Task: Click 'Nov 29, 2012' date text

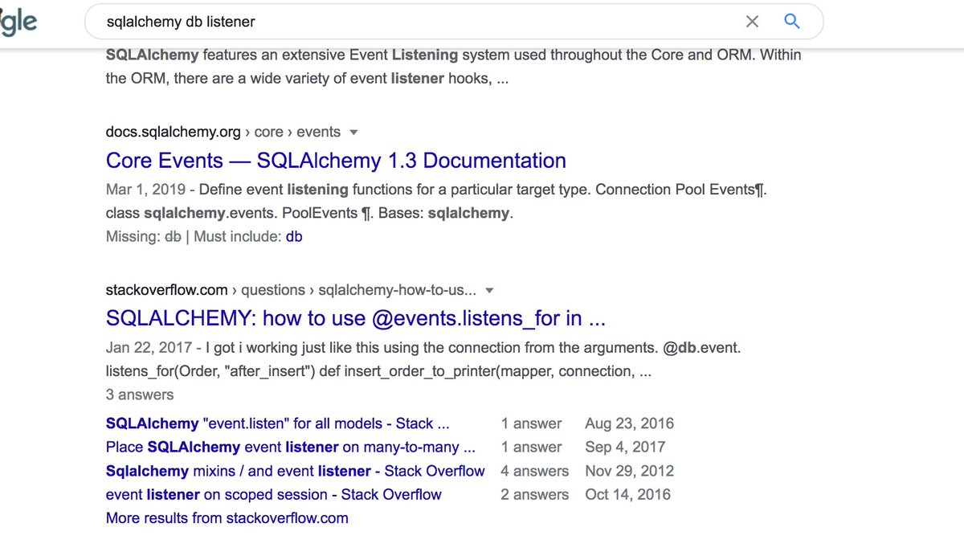Action: (x=630, y=471)
